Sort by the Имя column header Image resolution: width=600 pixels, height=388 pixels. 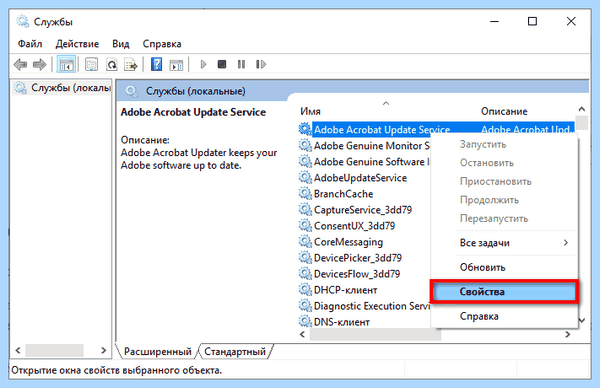(x=310, y=111)
